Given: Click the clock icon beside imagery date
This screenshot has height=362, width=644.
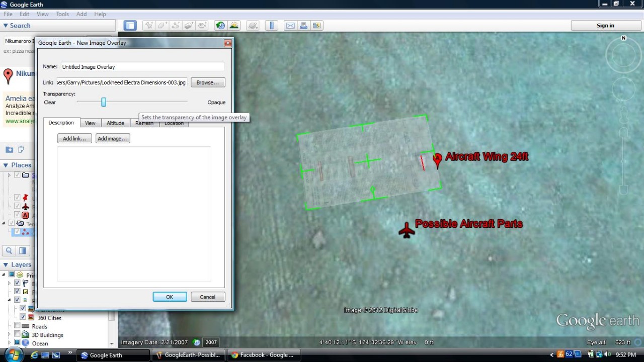Looking at the screenshot, I should tap(197, 342).
